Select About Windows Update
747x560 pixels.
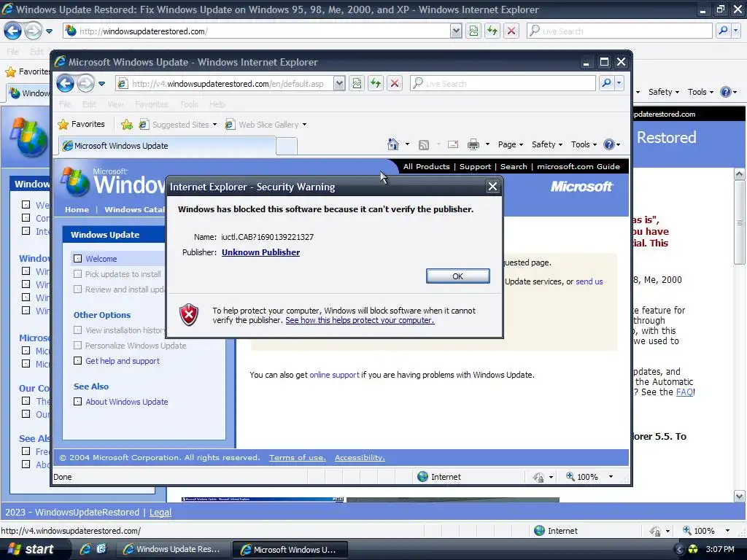(x=127, y=402)
